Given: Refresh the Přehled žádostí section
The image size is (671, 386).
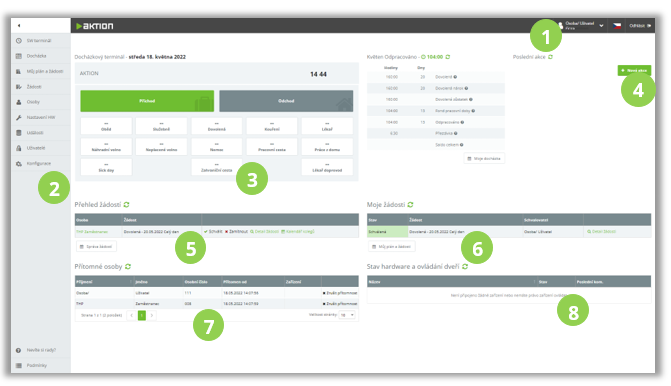Looking at the screenshot, I should tap(127, 205).
